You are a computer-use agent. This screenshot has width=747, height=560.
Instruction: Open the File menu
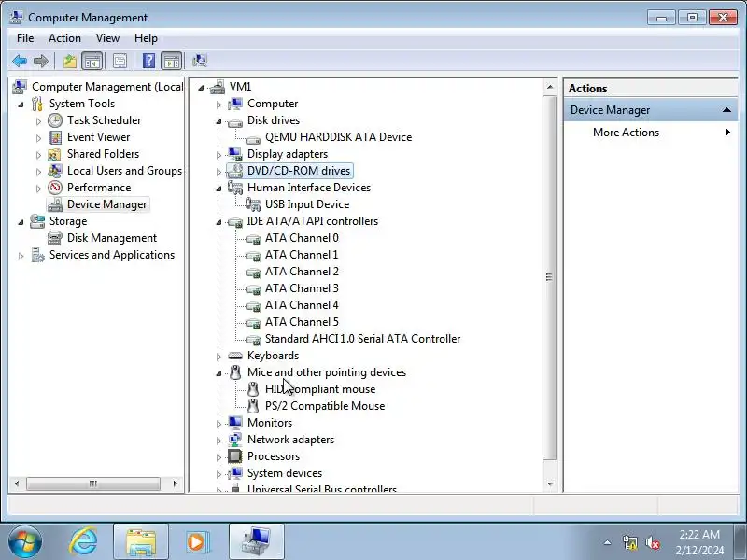point(25,38)
